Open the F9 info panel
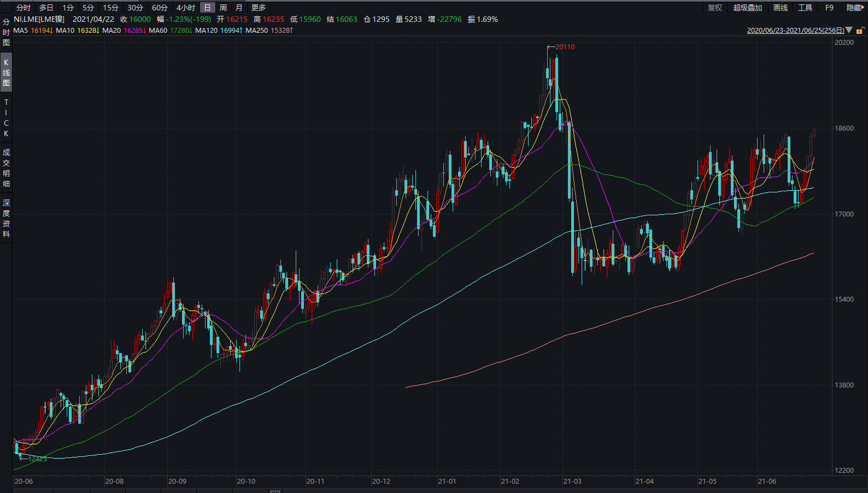 [829, 8]
